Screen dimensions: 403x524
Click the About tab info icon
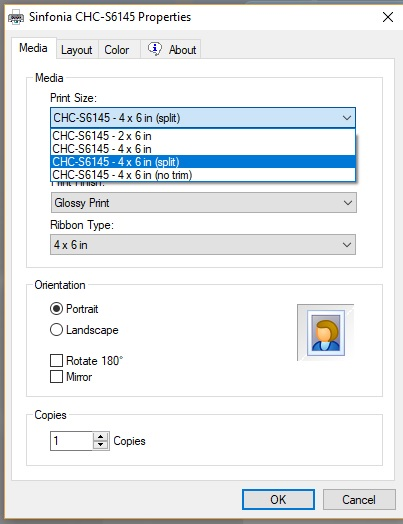click(x=155, y=49)
